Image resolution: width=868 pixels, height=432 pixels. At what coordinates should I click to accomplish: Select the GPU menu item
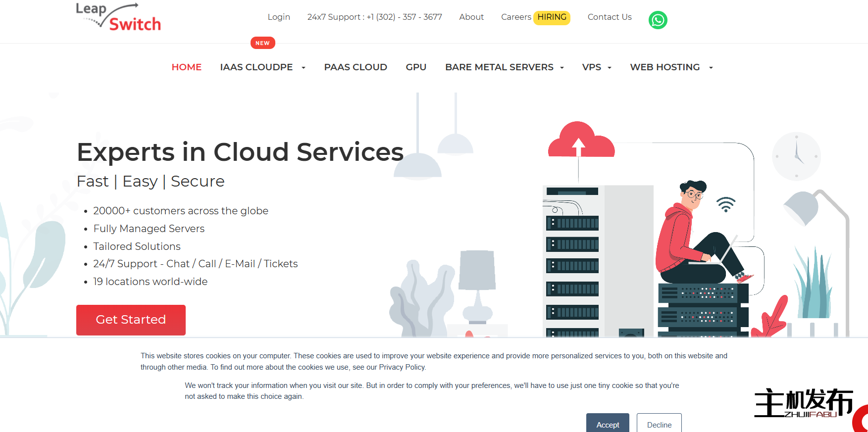click(416, 67)
